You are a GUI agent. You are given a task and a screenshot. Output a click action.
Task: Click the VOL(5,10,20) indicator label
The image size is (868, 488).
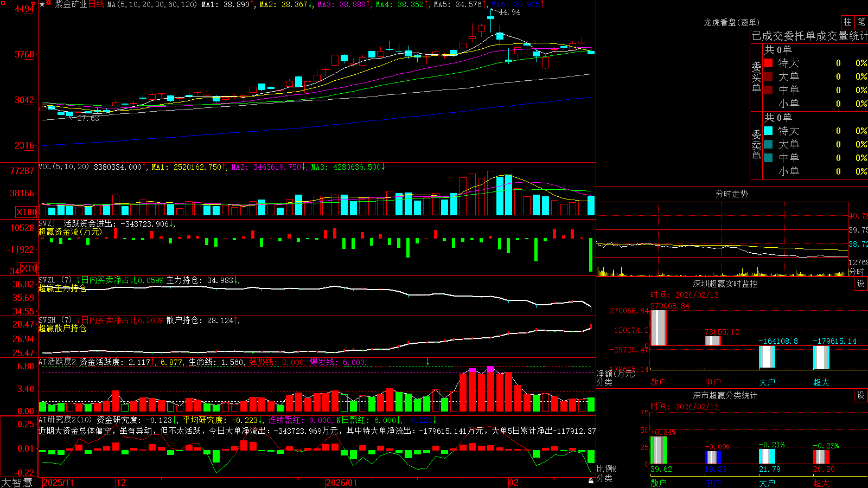pos(63,167)
